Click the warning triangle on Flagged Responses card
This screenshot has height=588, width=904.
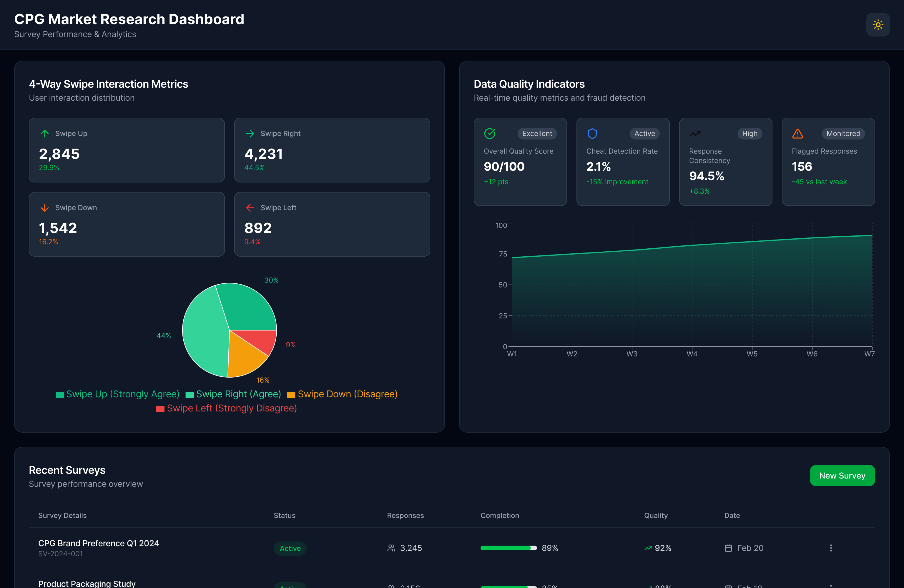798,134
